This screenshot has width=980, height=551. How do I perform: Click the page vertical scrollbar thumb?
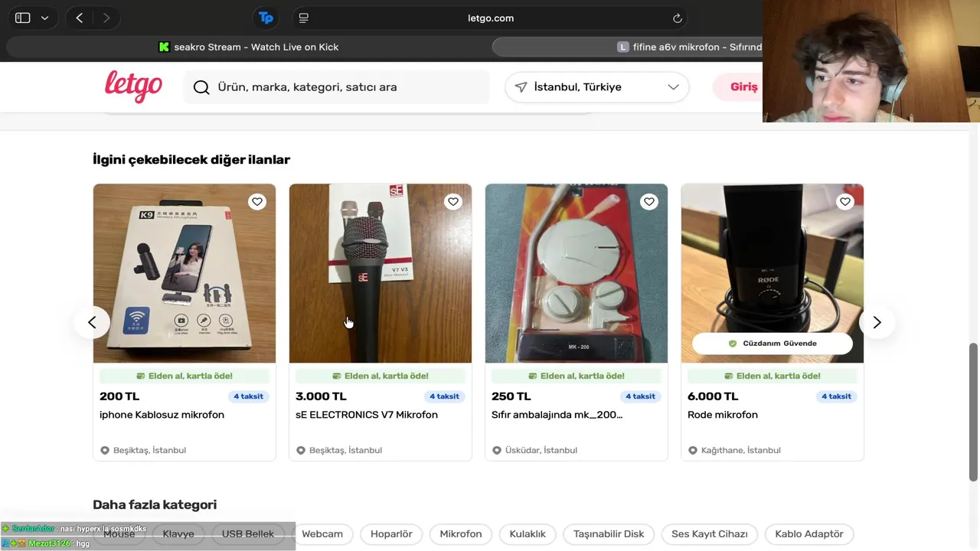973,412
